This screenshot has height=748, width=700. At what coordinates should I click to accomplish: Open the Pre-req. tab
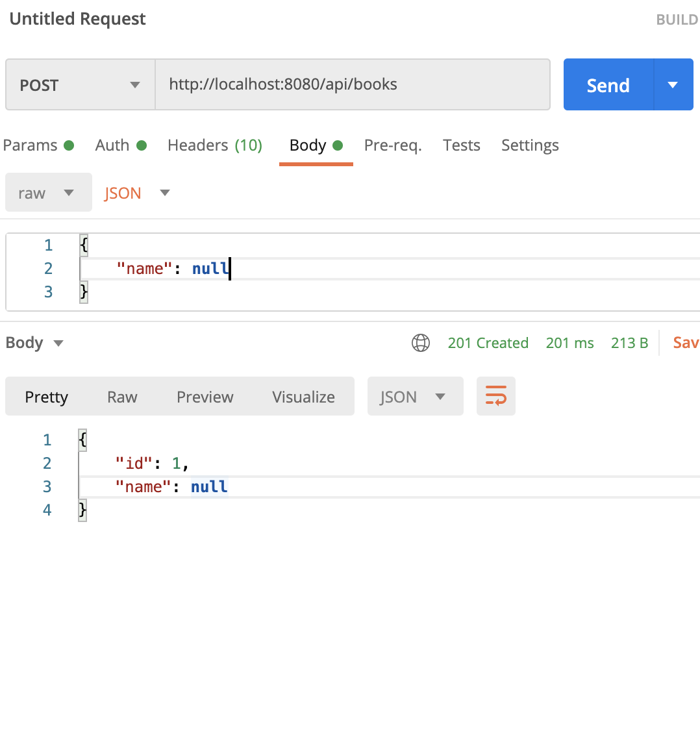[393, 145]
